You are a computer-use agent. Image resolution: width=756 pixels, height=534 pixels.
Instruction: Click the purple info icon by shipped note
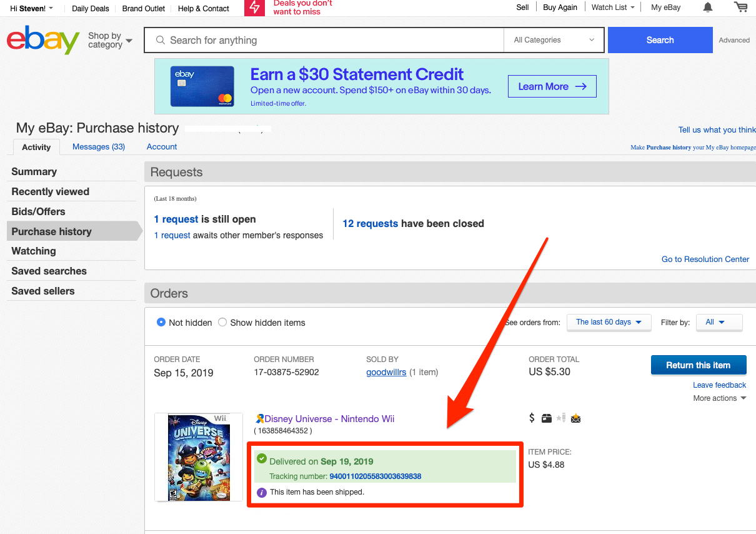coord(262,492)
